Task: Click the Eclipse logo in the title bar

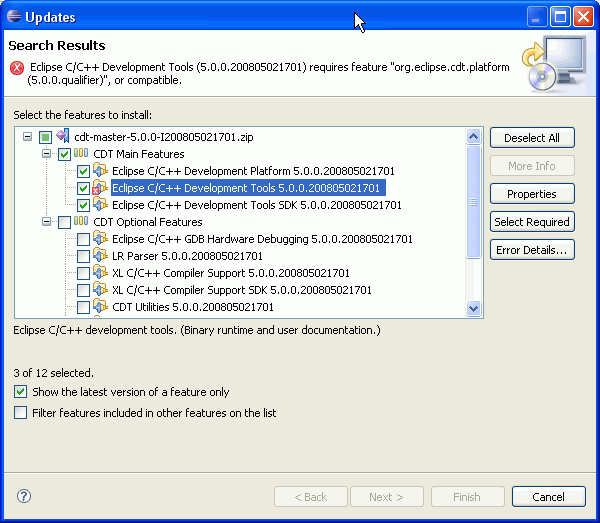Action: (x=14, y=16)
